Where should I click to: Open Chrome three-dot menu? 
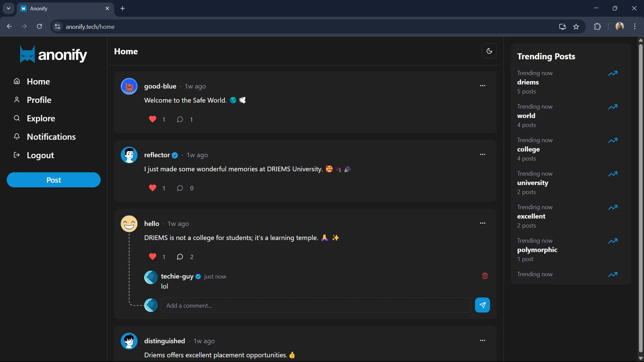point(635,26)
